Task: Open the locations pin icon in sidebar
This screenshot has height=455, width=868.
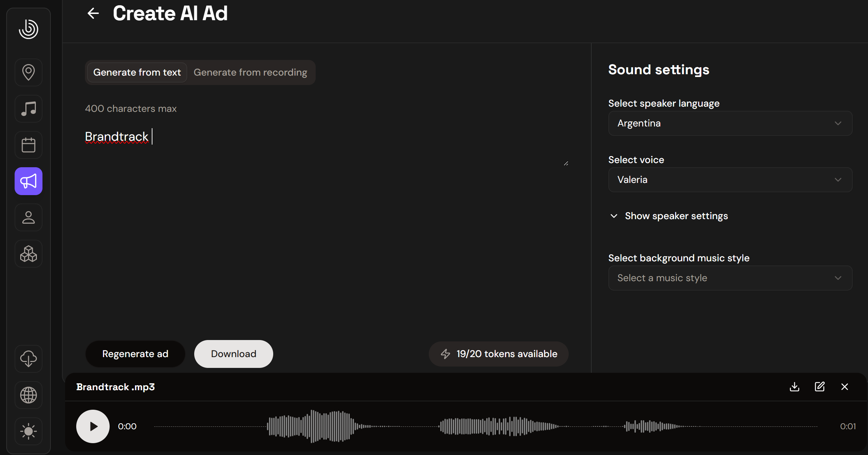Action: coord(29,72)
